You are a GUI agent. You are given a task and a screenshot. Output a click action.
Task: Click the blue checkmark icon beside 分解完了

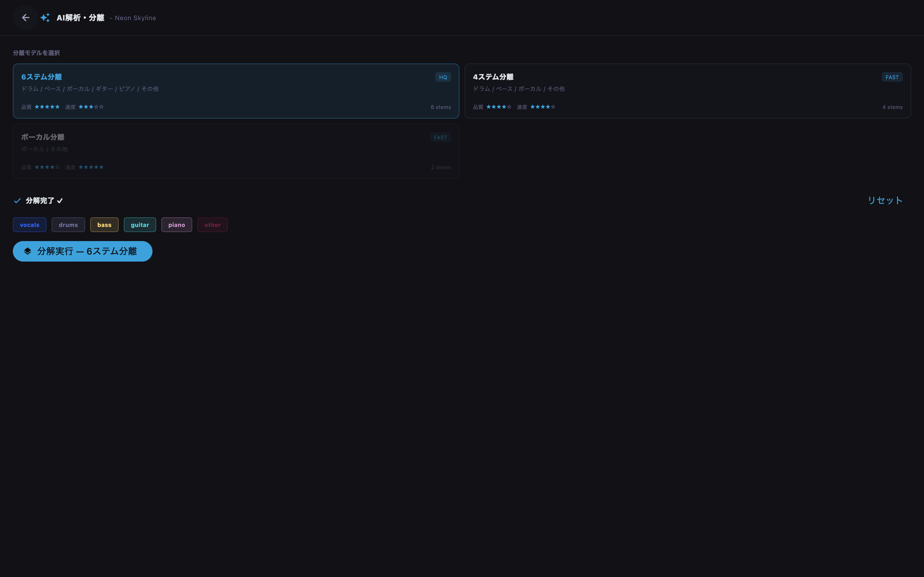click(17, 201)
